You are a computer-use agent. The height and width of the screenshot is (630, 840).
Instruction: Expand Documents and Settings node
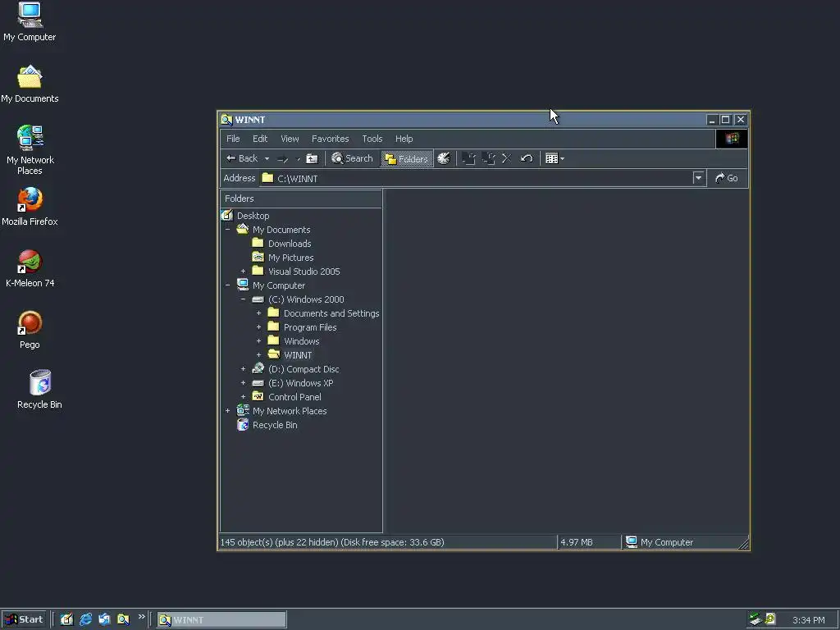(x=258, y=313)
